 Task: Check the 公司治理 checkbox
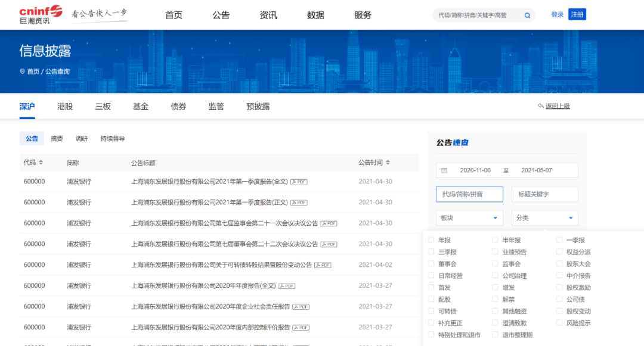tap(495, 276)
